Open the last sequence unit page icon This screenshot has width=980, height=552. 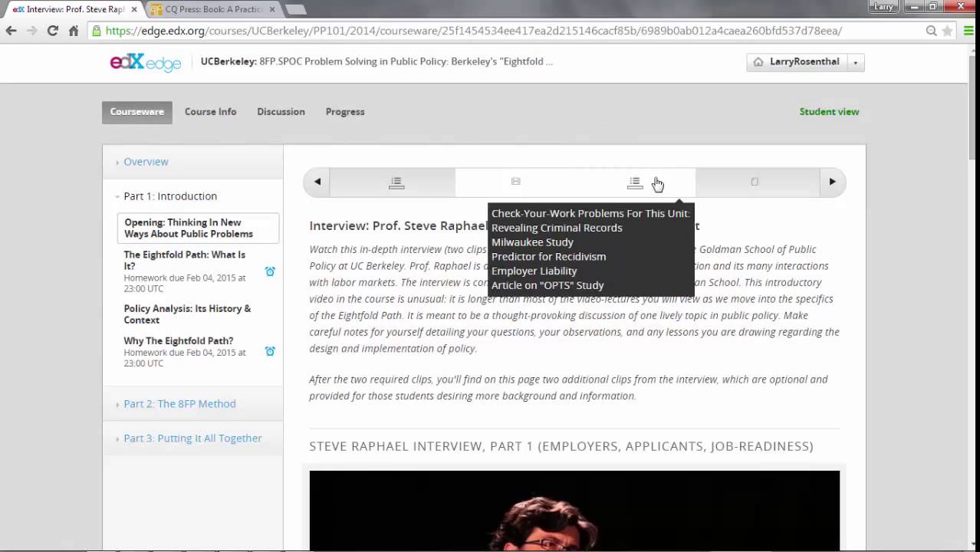[755, 182]
